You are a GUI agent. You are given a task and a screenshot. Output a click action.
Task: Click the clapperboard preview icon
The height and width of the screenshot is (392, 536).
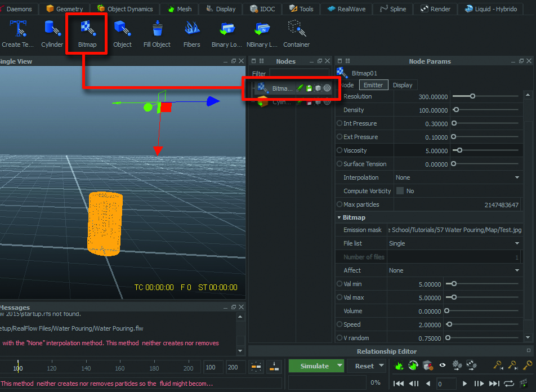click(x=524, y=383)
